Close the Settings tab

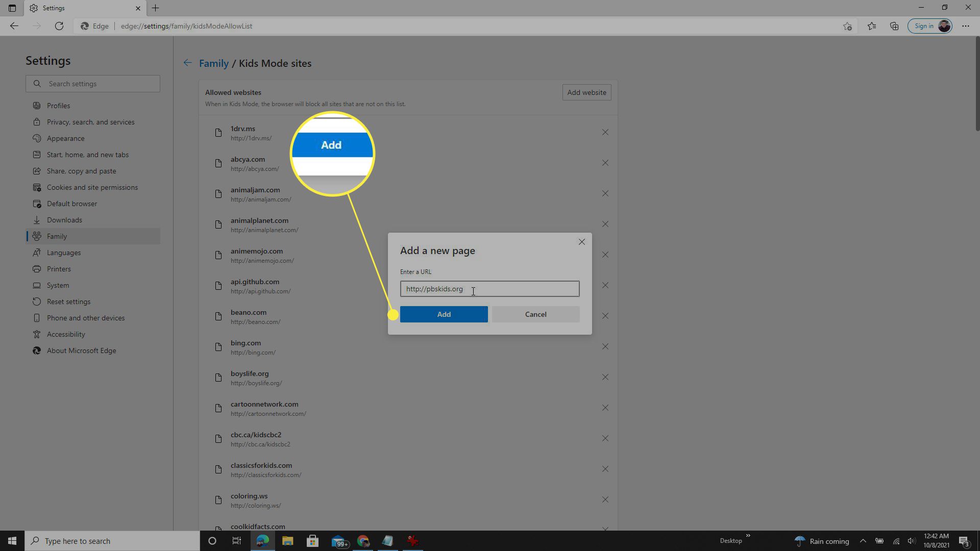[138, 8]
